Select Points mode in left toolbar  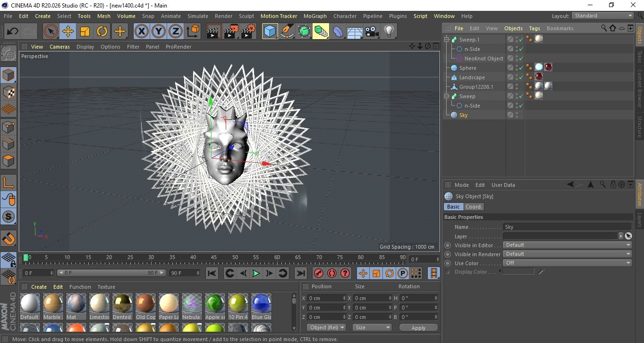pos(8,126)
